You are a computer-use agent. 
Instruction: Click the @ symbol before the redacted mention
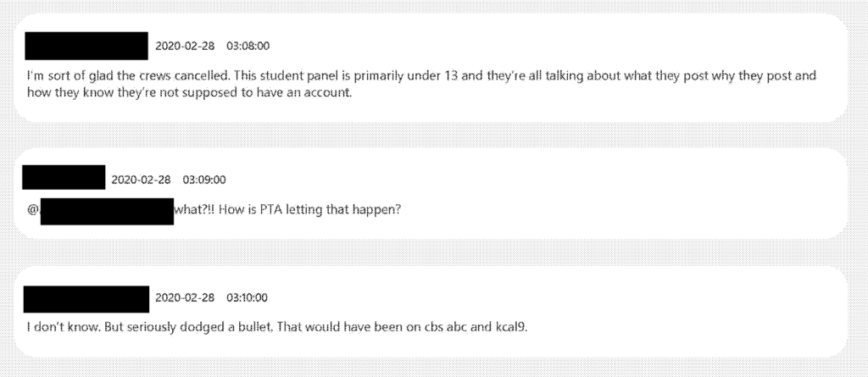33,210
